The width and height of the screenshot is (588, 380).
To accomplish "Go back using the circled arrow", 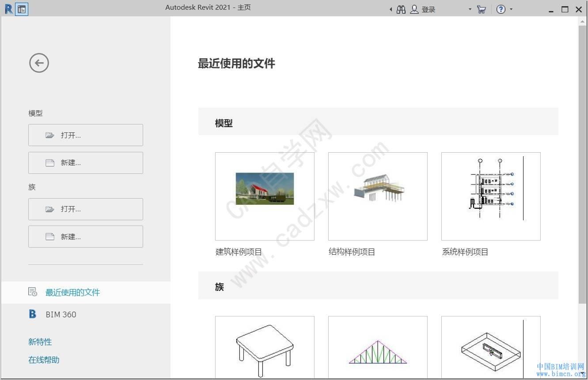I will [x=39, y=63].
